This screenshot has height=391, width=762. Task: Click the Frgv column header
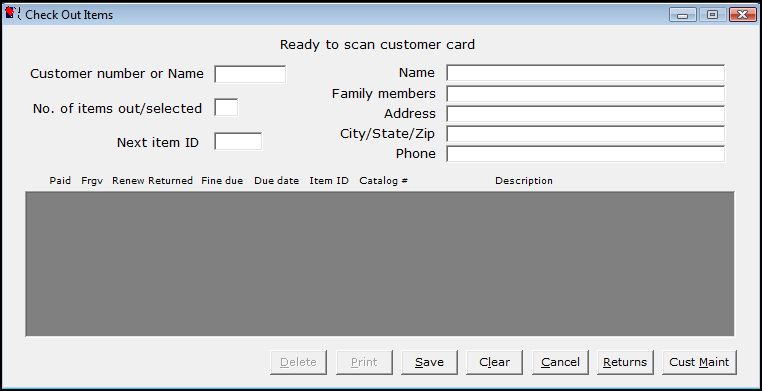pyautogui.click(x=92, y=181)
